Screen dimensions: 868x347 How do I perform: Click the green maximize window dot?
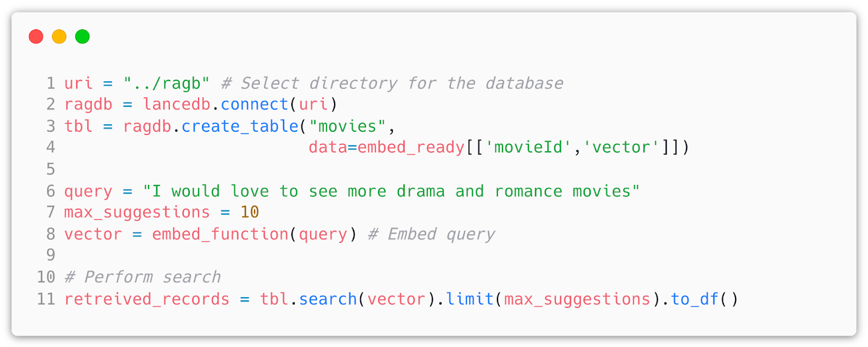[82, 37]
